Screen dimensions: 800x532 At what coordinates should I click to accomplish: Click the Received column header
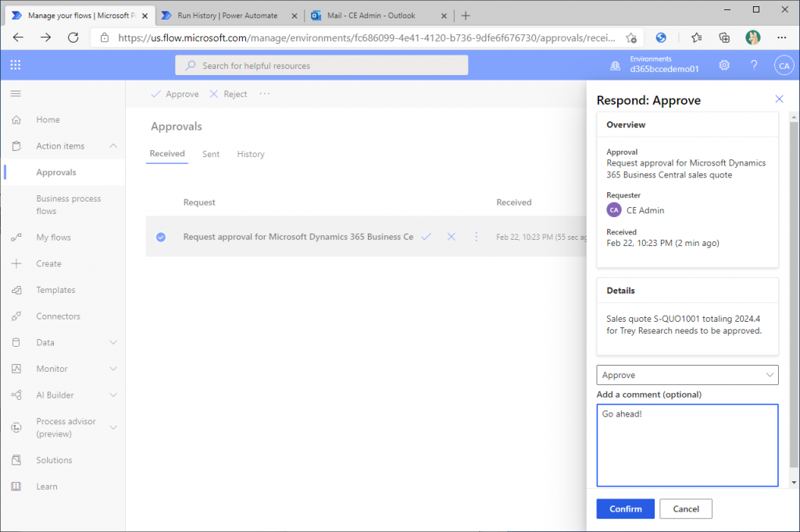pyautogui.click(x=514, y=202)
